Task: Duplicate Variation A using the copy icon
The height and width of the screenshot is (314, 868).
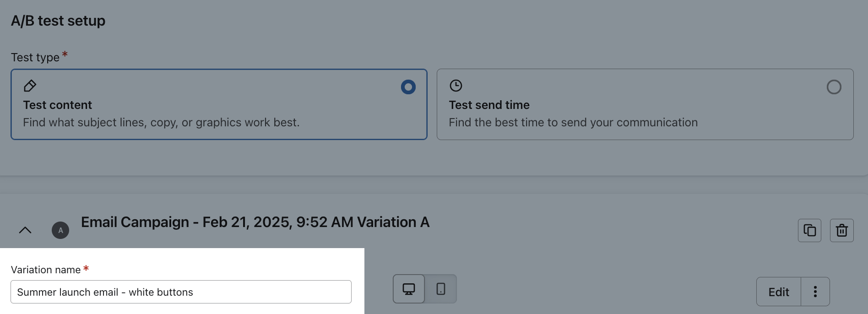Action: point(809,230)
